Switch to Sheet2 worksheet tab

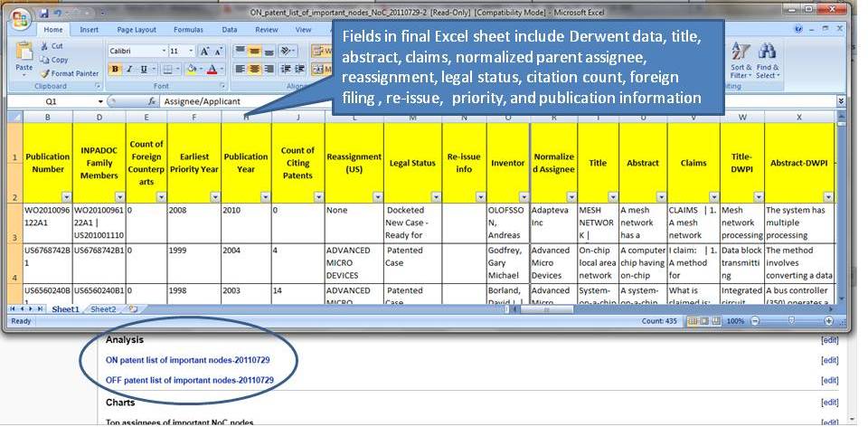(x=103, y=309)
